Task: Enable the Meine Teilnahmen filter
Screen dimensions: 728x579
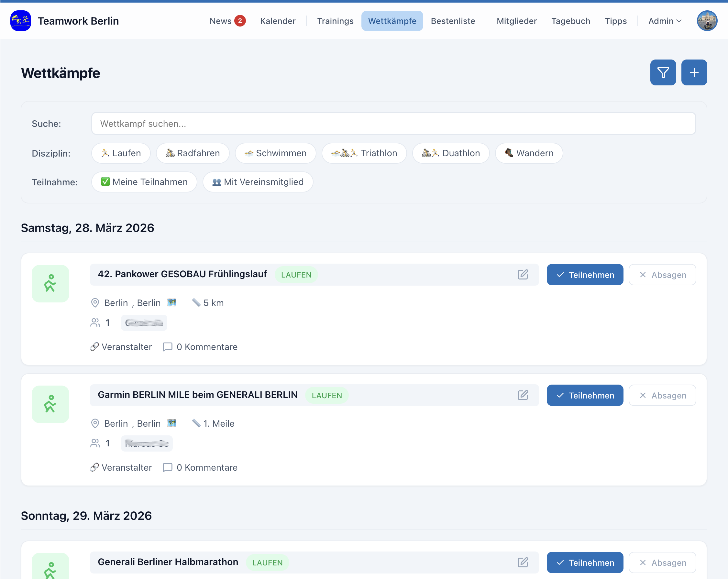Action: click(144, 182)
